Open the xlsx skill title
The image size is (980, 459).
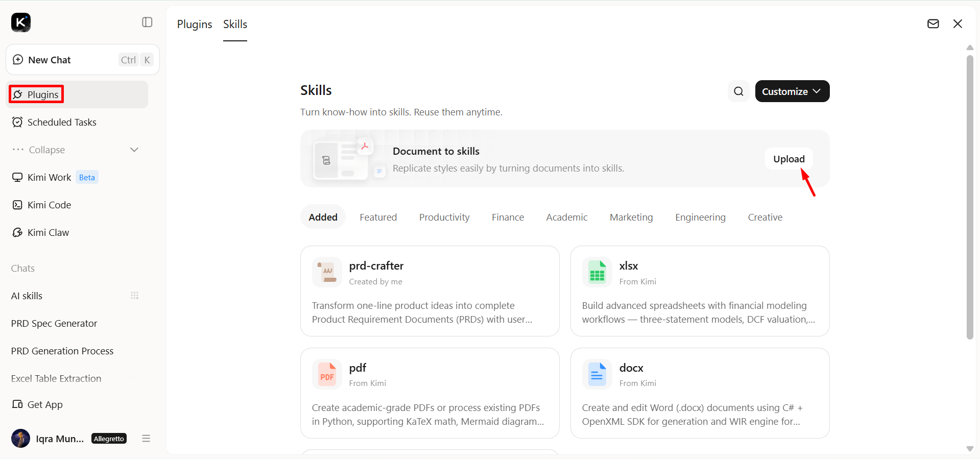point(629,265)
